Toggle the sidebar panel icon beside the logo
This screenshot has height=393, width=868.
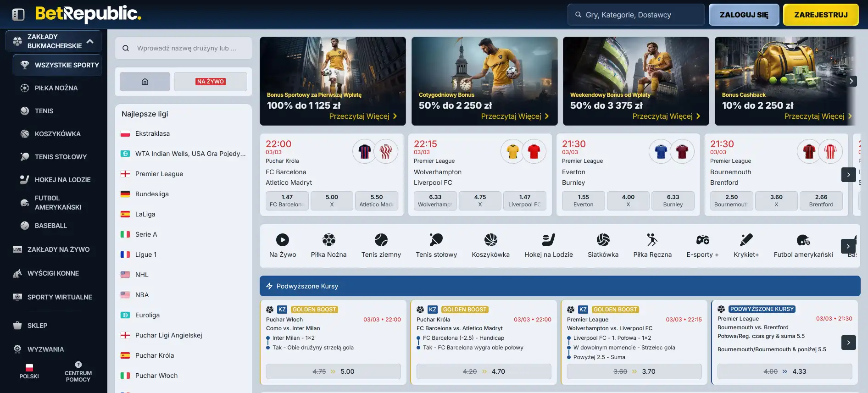pos(18,15)
